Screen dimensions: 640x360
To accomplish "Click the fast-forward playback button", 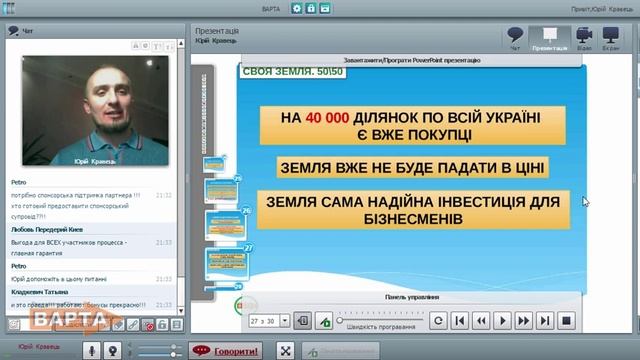I will click(x=524, y=321).
